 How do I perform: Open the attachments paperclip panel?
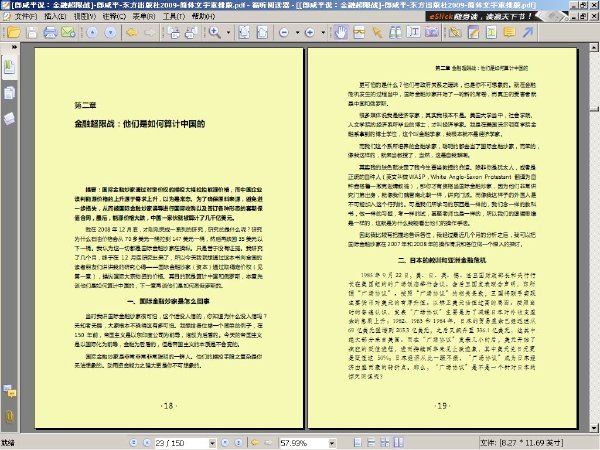click(9, 416)
